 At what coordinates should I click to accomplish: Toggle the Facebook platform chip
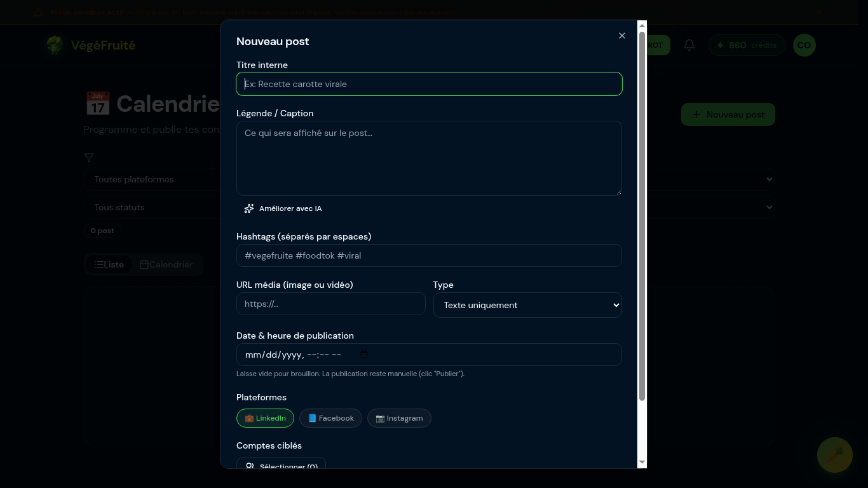330,418
